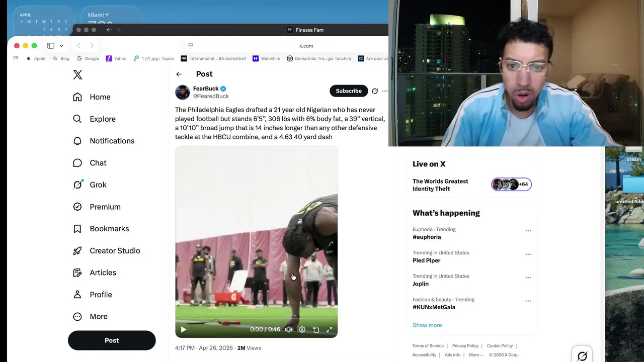Viewport: 644px width, 362px height.
Task: Open Privacy Policy footer link
Action: [465, 346]
